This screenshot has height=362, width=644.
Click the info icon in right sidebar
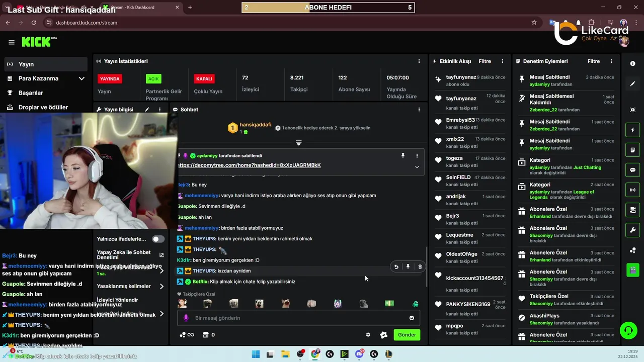click(633, 64)
